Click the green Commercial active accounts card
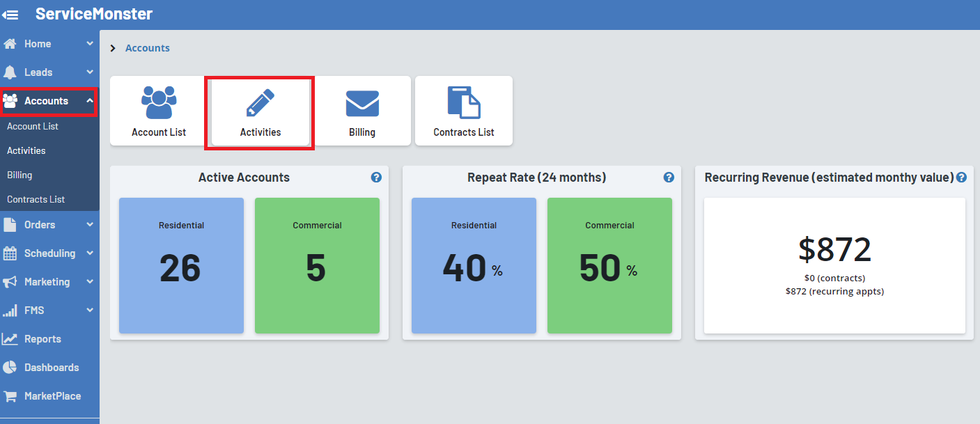This screenshot has height=424, width=980. click(317, 265)
